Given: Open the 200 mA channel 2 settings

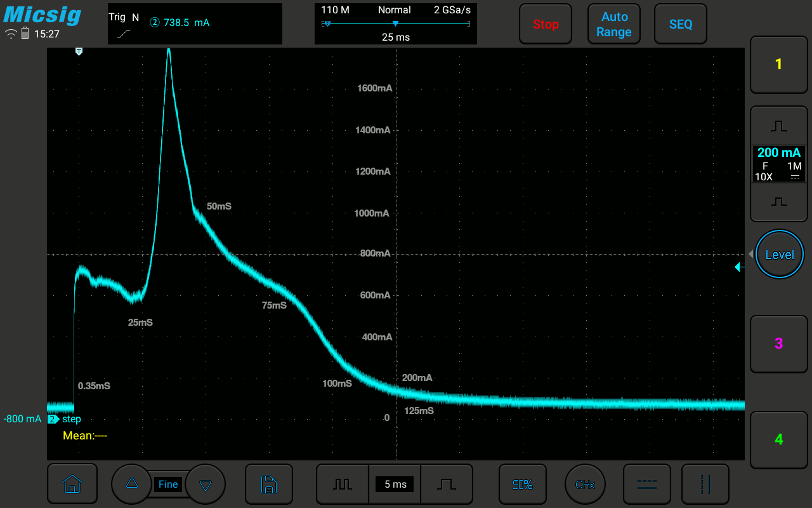Looking at the screenshot, I should tap(779, 163).
